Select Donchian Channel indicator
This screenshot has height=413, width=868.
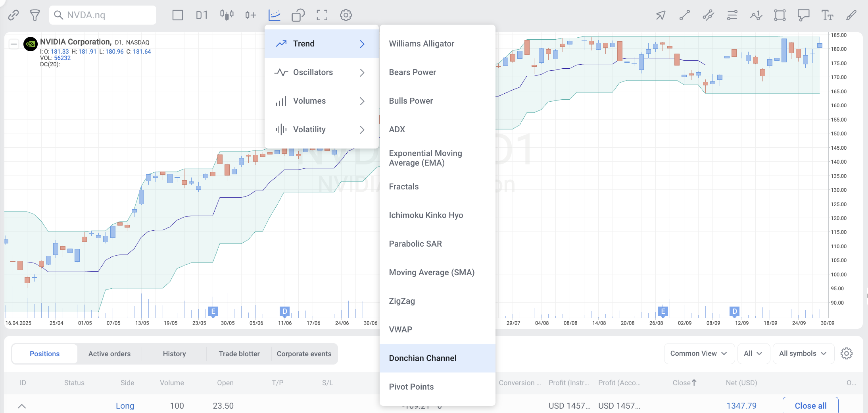(438, 358)
